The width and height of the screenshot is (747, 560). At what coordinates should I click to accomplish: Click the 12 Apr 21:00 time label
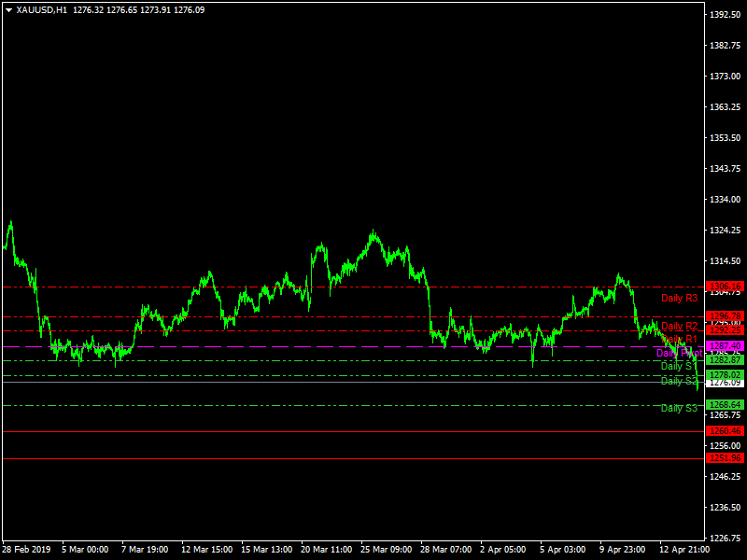coord(684,549)
